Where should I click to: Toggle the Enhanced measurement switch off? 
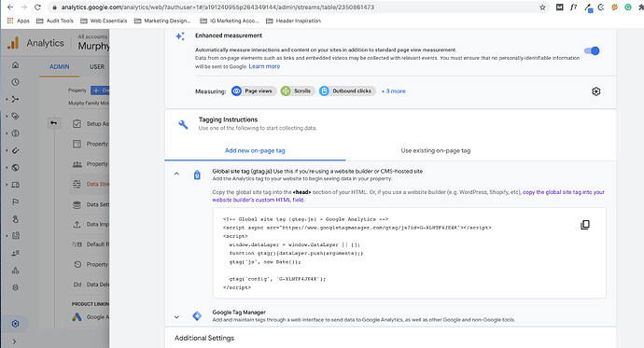tap(592, 51)
